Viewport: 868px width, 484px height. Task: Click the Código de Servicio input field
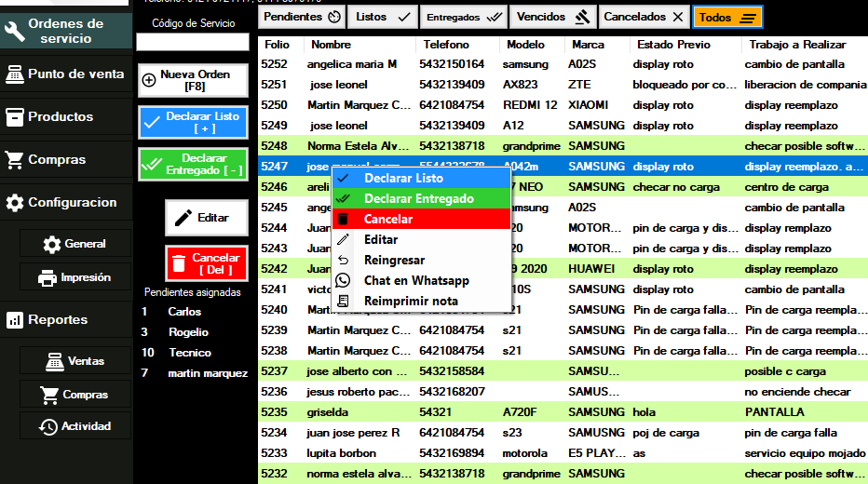[193, 42]
